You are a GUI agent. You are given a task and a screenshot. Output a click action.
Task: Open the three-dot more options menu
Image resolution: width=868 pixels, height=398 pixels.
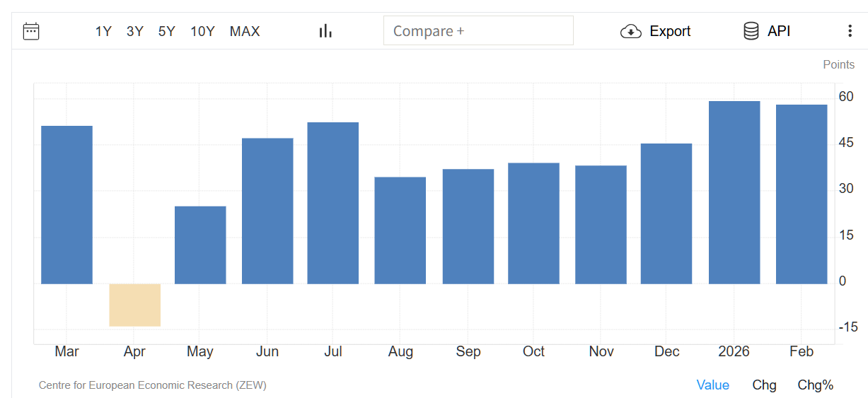tap(850, 31)
